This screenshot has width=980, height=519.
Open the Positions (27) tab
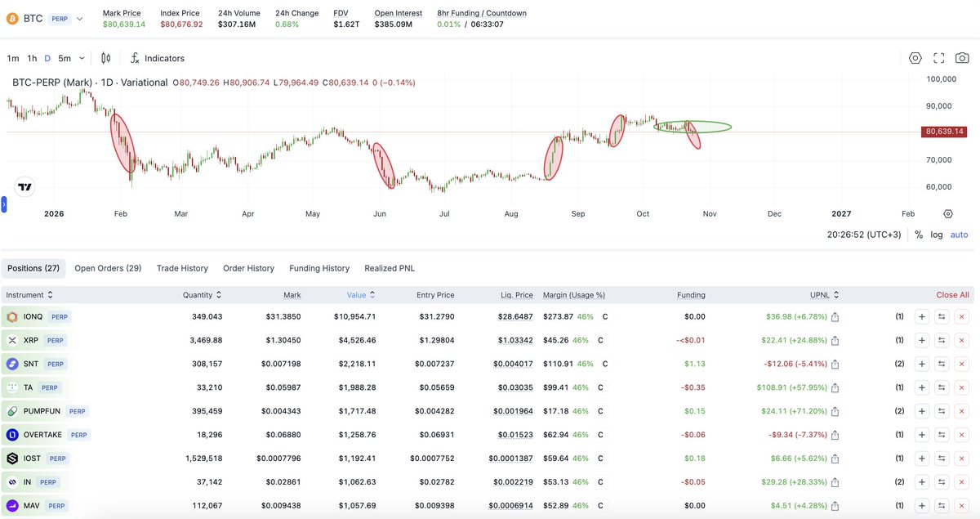(x=33, y=268)
